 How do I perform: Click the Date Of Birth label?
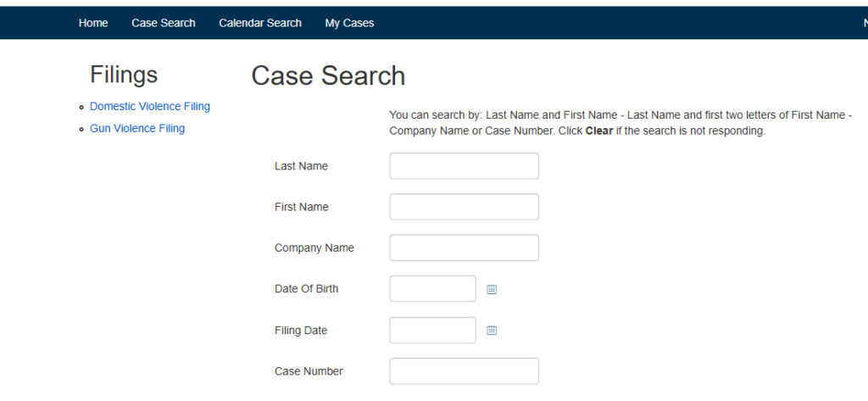tap(306, 289)
